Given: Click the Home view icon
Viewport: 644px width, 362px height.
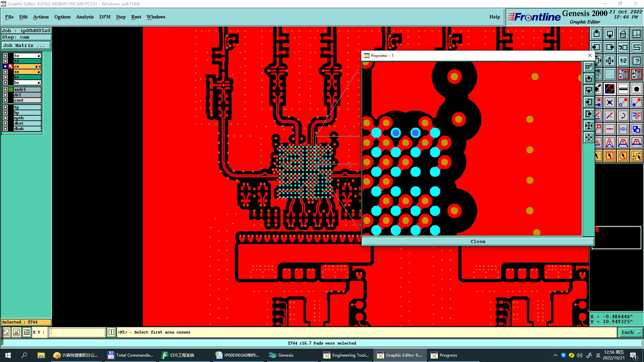Looking at the screenshot, I should point(623,34).
